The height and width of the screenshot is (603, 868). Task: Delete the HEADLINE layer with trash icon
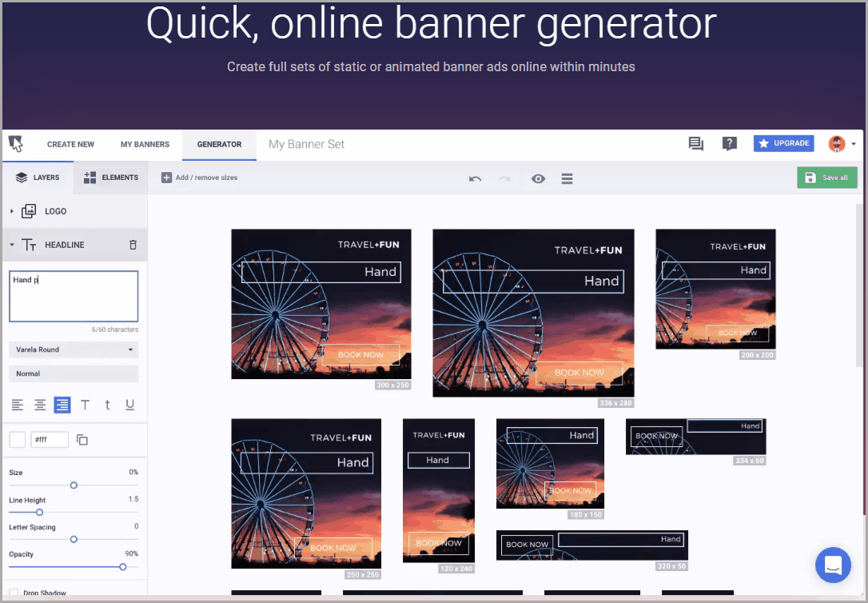pos(133,245)
